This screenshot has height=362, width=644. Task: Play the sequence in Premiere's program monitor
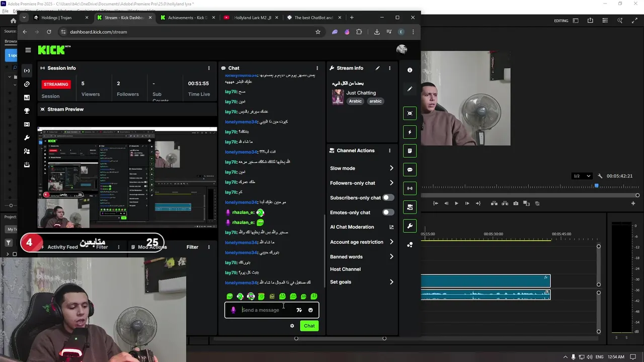click(456, 204)
